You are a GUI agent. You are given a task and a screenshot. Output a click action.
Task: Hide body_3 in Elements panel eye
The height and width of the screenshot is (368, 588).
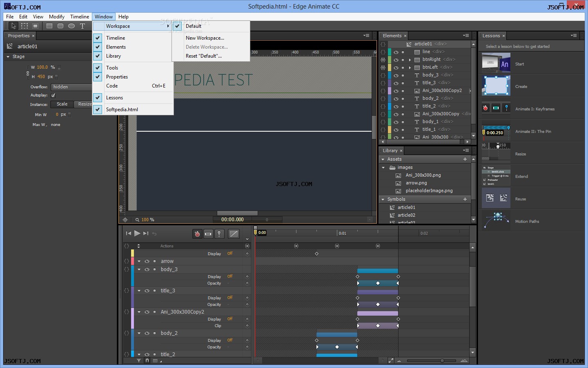pos(396,75)
